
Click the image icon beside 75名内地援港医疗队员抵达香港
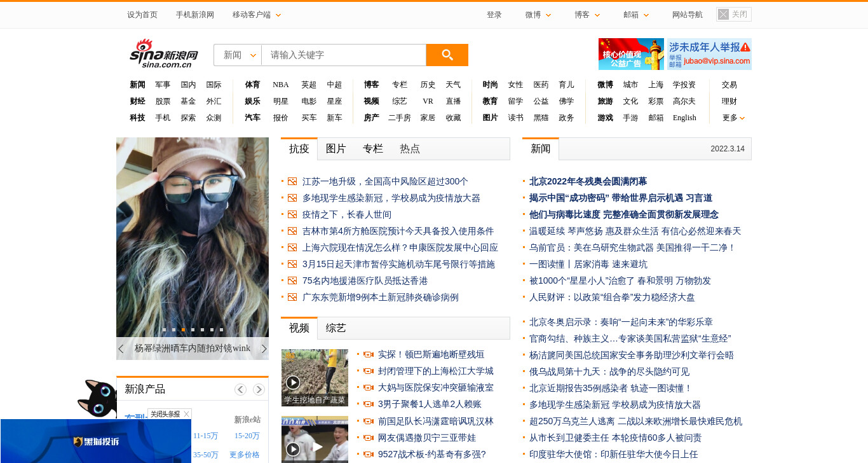coord(292,280)
